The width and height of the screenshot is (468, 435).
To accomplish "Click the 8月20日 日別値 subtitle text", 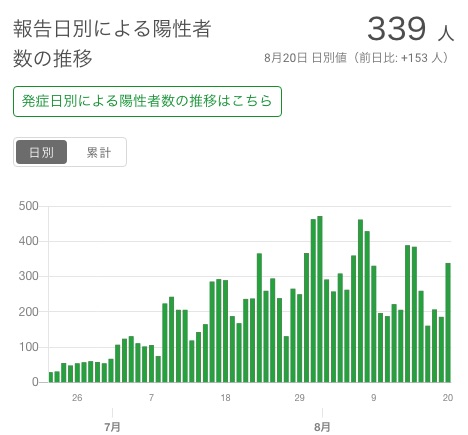I will [x=305, y=58].
